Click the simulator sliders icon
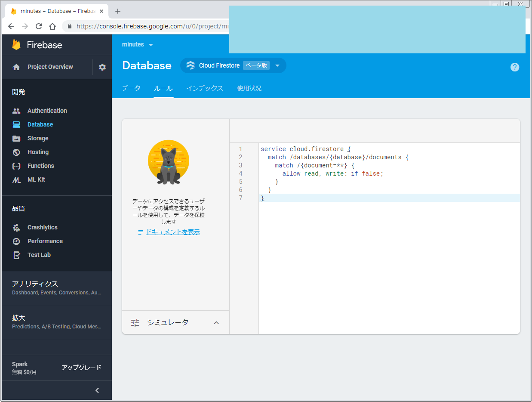This screenshot has height=402, width=532. (135, 323)
